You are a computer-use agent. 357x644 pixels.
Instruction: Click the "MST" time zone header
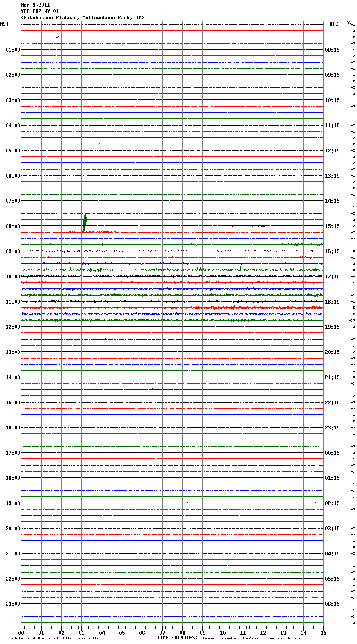[4, 24]
